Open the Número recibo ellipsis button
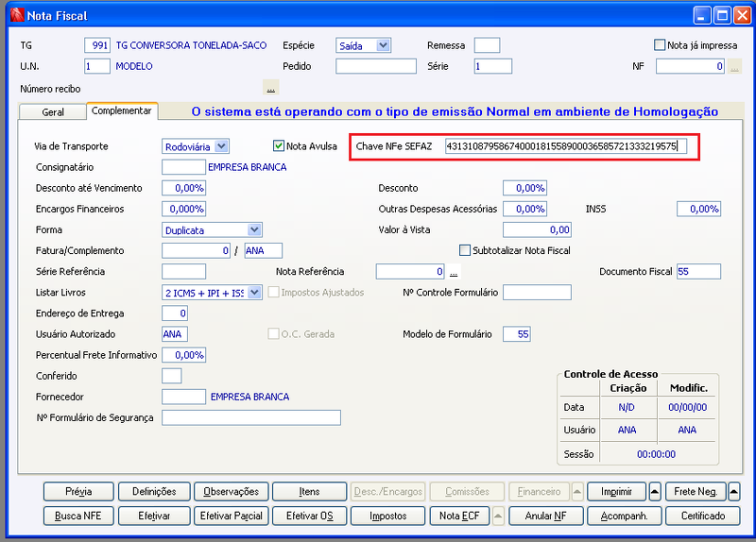Viewport: 756px width, 542px height. click(x=271, y=88)
